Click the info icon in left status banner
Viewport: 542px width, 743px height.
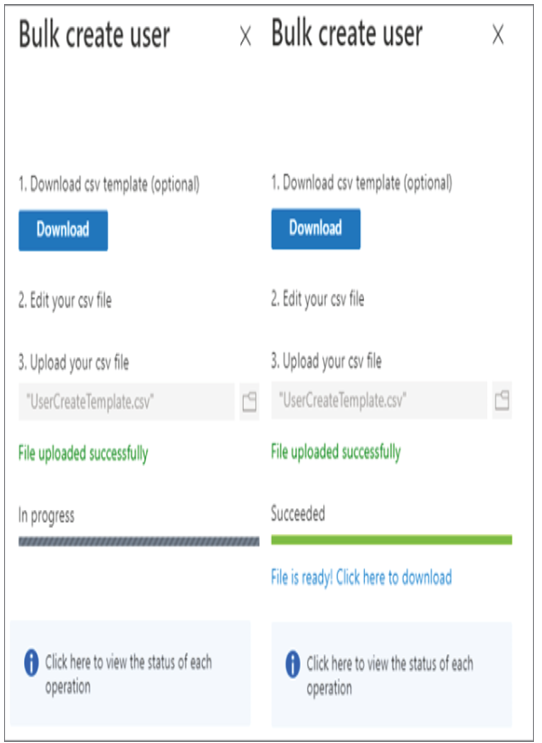coord(31,662)
